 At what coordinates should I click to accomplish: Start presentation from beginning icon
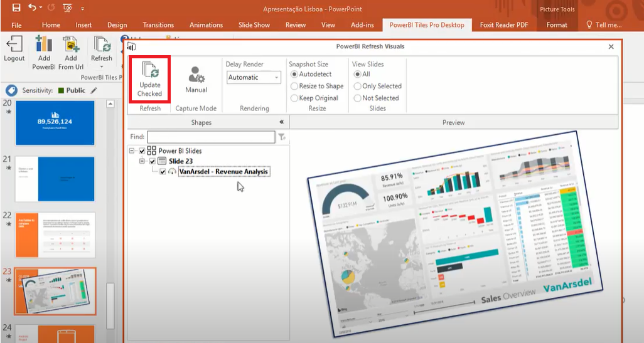(67, 8)
